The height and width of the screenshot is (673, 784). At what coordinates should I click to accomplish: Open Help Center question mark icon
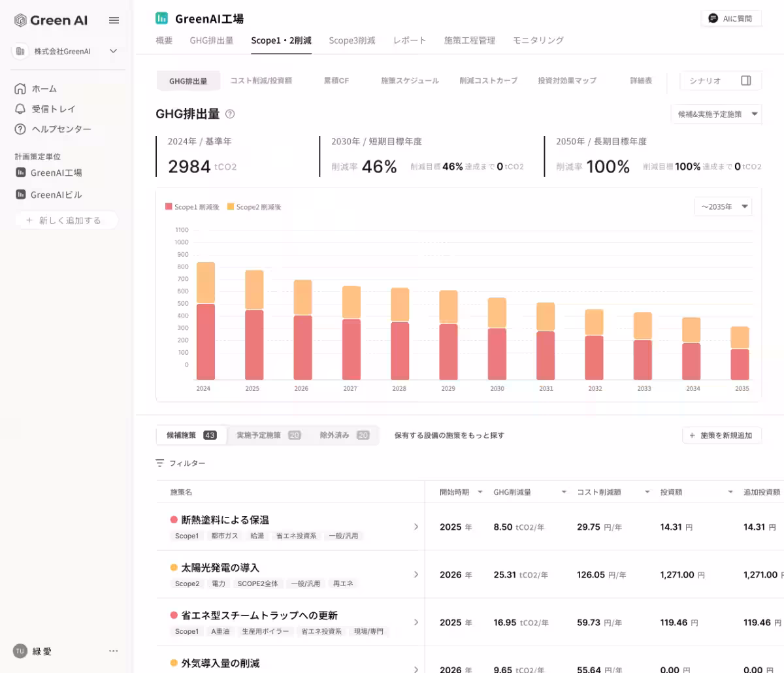pyautogui.click(x=20, y=129)
